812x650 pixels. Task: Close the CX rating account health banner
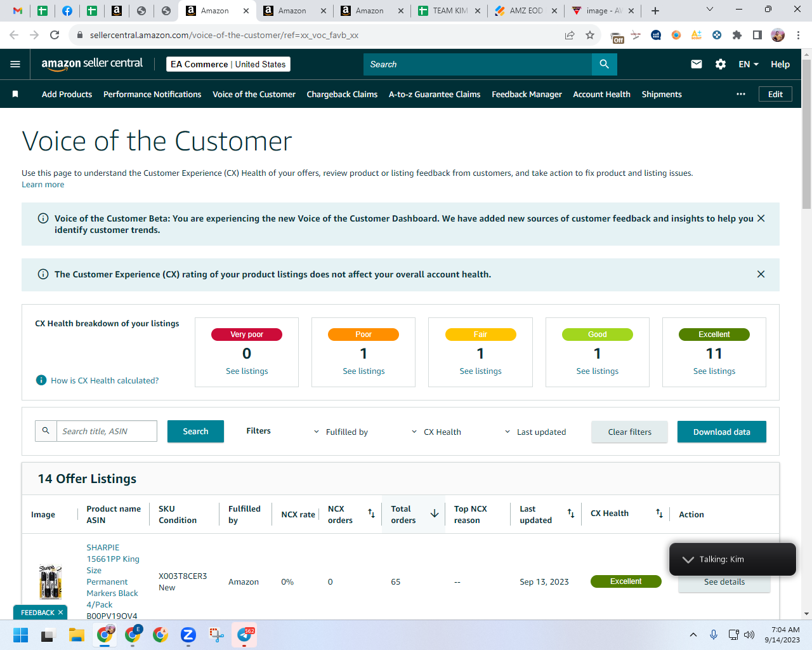761,274
